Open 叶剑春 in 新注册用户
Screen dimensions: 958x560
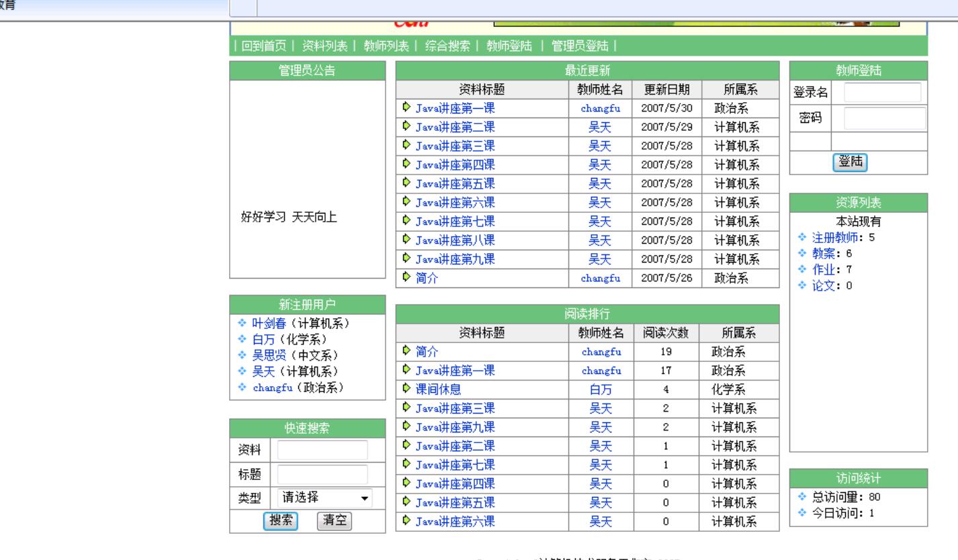pos(269,323)
